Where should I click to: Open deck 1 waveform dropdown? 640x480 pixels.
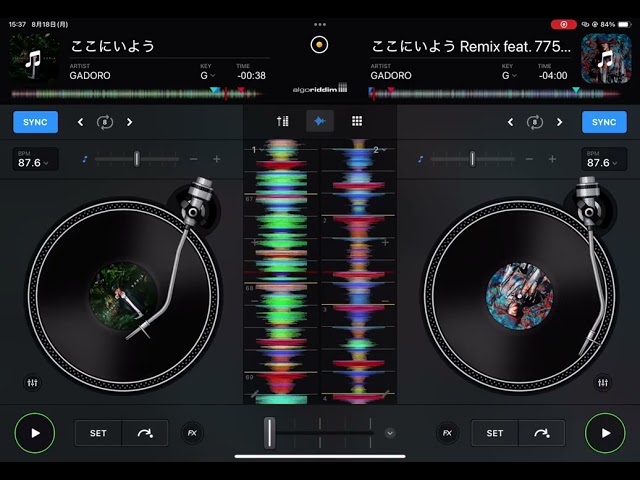[x=258, y=150]
